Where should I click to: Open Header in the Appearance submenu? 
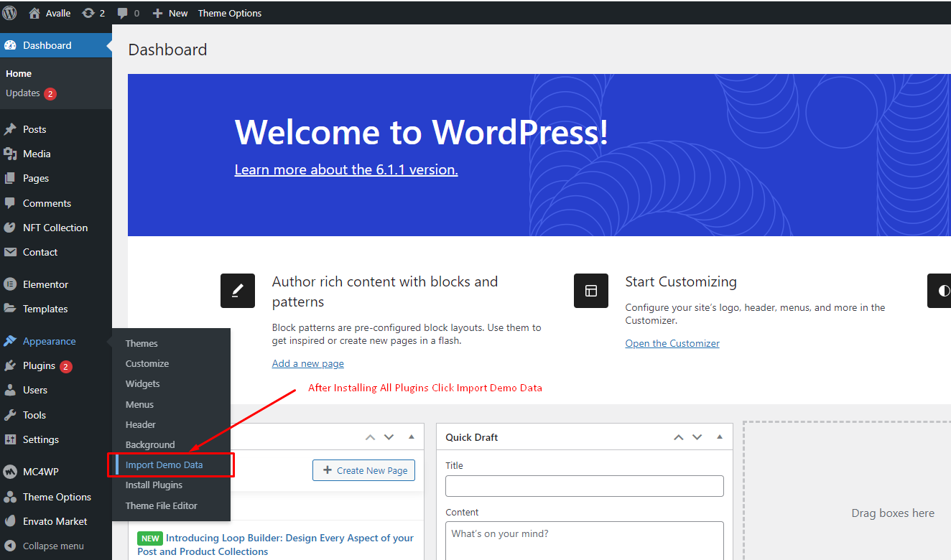click(x=141, y=424)
